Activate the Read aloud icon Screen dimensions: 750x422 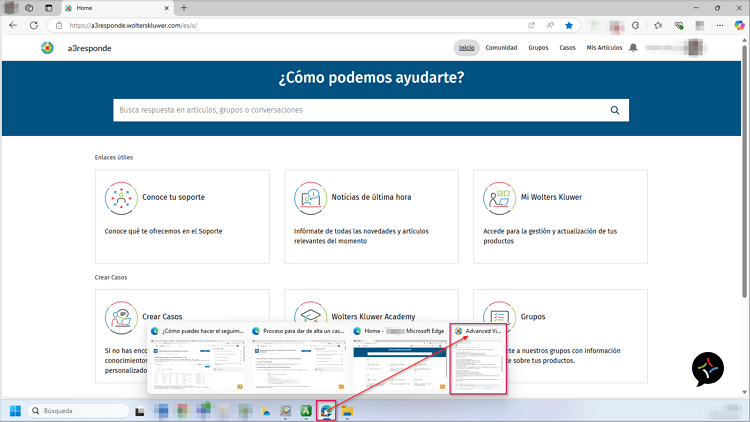pos(550,25)
